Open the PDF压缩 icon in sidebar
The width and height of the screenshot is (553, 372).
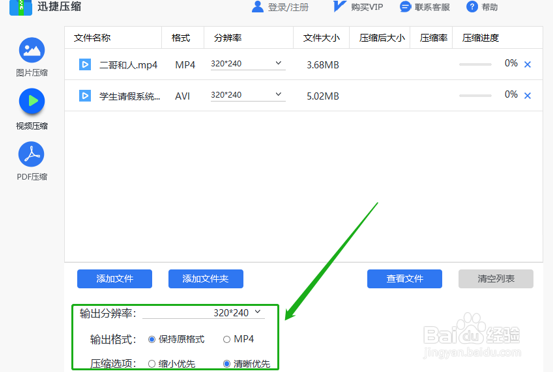point(31,154)
